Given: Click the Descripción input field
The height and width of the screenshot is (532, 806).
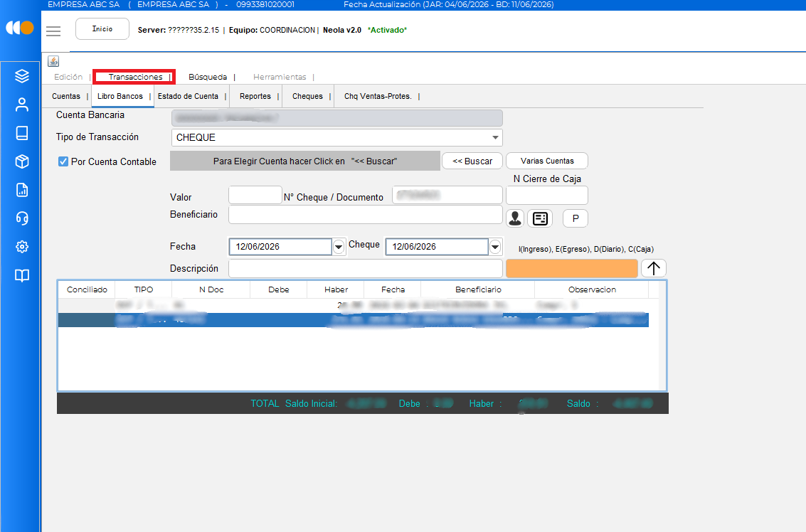Looking at the screenshot, I should tap(366, 268).
